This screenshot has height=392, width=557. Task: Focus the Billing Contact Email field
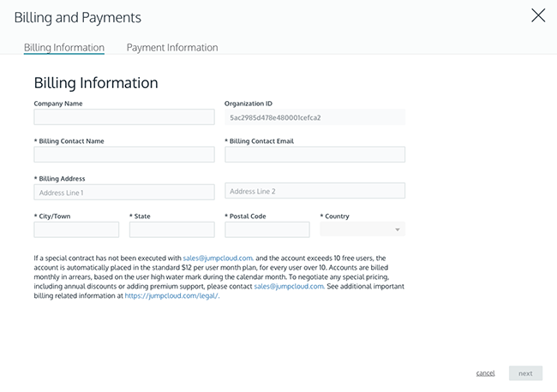pyautogui.click(x=314, y=155)
